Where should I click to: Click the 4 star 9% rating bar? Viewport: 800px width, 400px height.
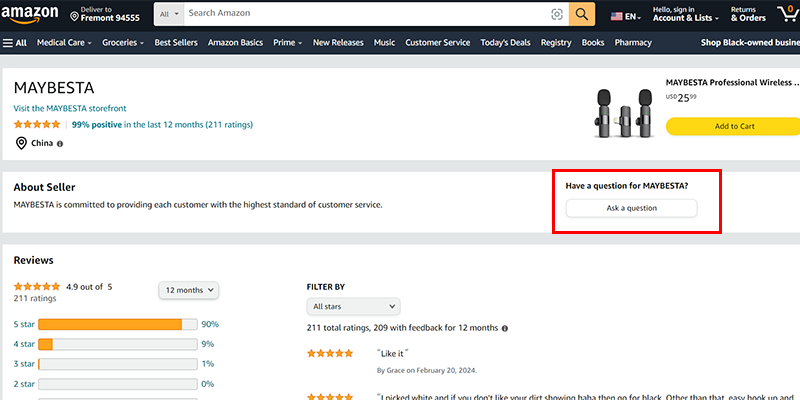pos(118,344)
